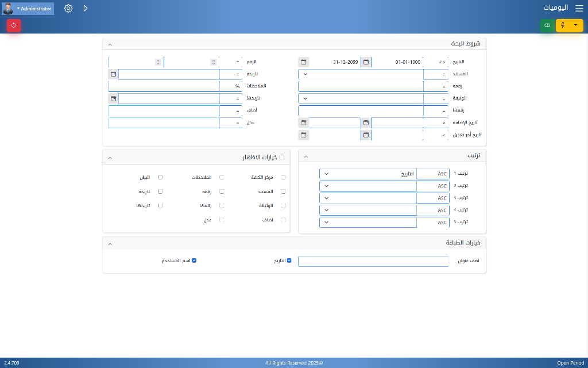Open calendar picker for the 31-12-2099 date
Screen dimensions: 588x368
304,62
